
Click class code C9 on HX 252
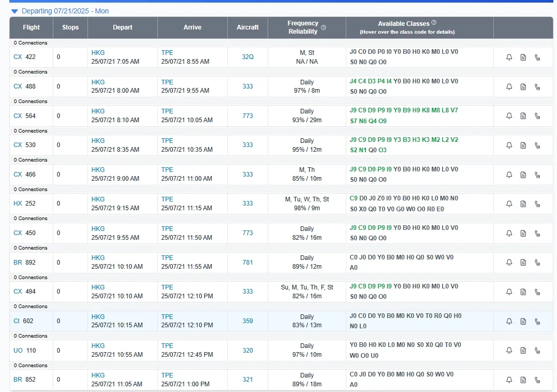point(354,199)
